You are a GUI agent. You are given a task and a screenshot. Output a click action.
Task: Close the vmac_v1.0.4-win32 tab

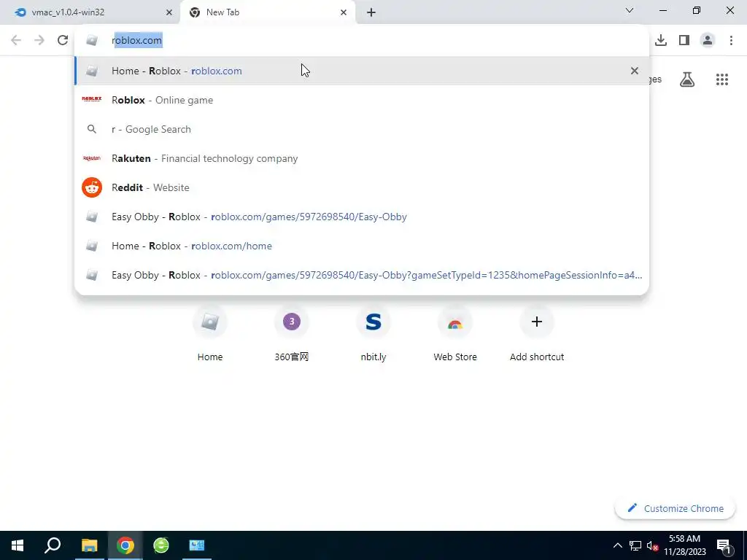pyautogui.click(x=169, y=12)
